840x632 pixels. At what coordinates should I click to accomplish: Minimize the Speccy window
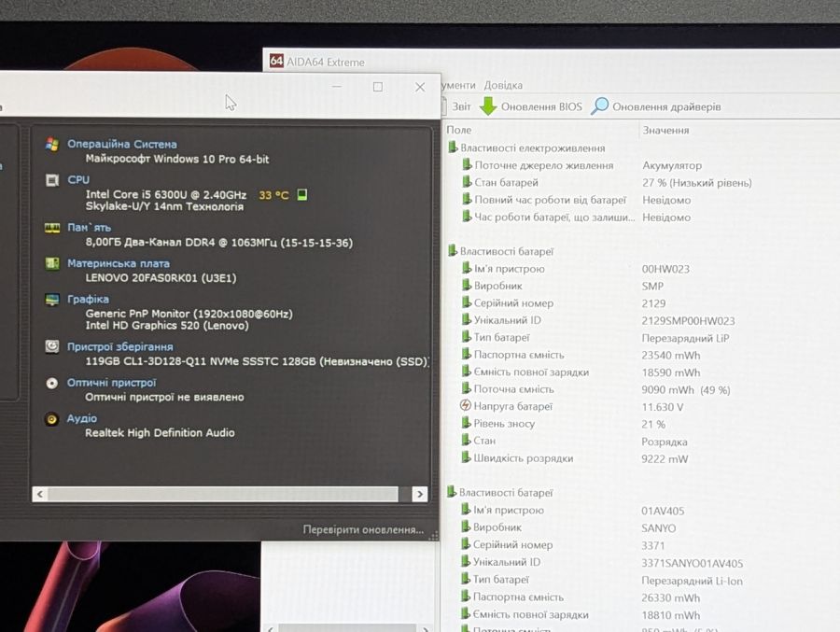[337, 86]
